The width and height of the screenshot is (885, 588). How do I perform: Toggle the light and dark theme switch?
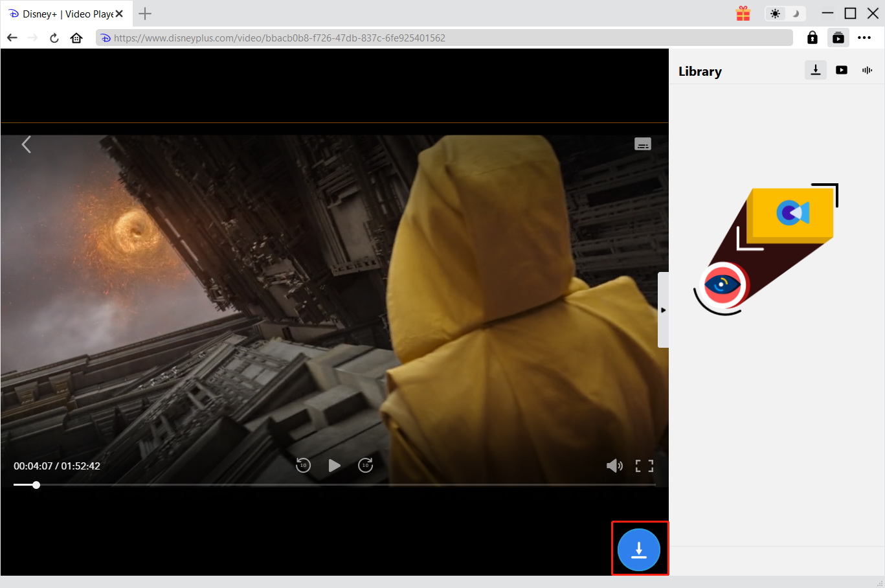coord(785,14)
